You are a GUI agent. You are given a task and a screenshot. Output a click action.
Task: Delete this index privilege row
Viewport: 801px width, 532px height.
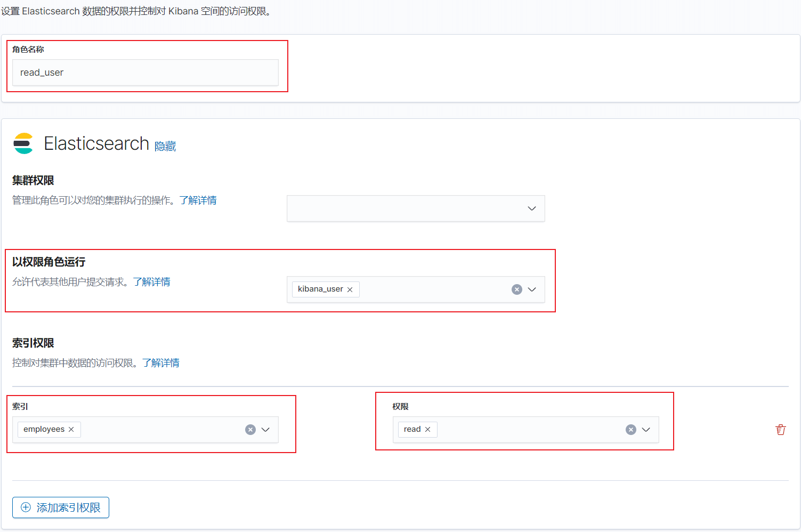pyautogui.click(x=781, y=430)
